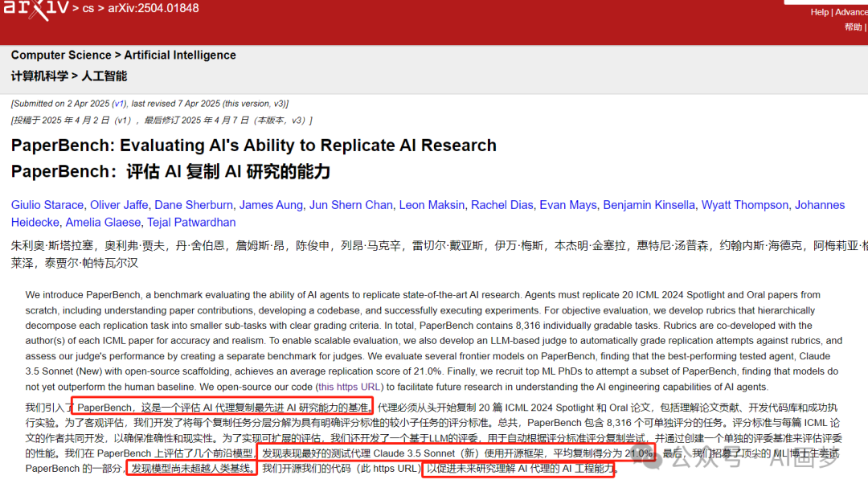This screenshot has height=492, width=868.
Task: Click the Chinese abstract text '发现模型尚未超越人类基线'
Action: (191, 469)
